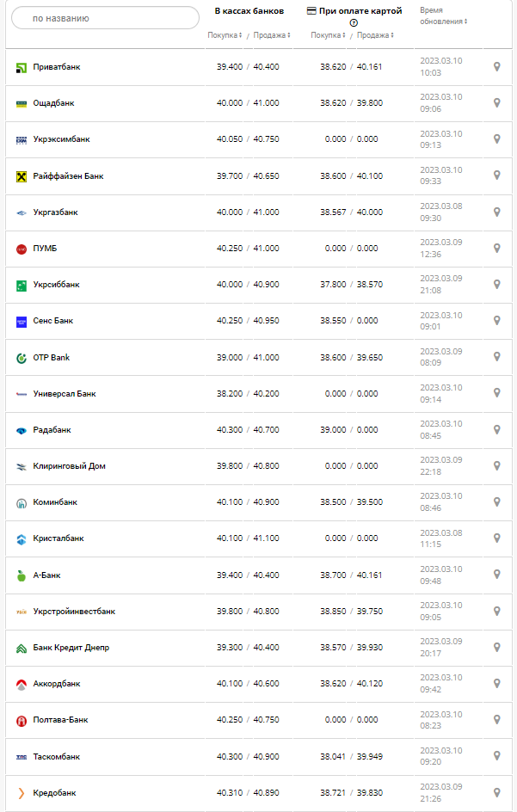517x812 pixels.
Task: Click the Райффайзен Банк logo icon
Action: [x=22, y=176]
